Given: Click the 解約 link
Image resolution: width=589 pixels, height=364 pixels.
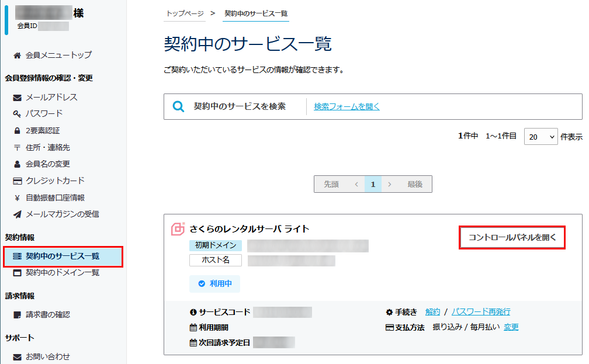Looking at the screenshot, I should coord(433,312).
